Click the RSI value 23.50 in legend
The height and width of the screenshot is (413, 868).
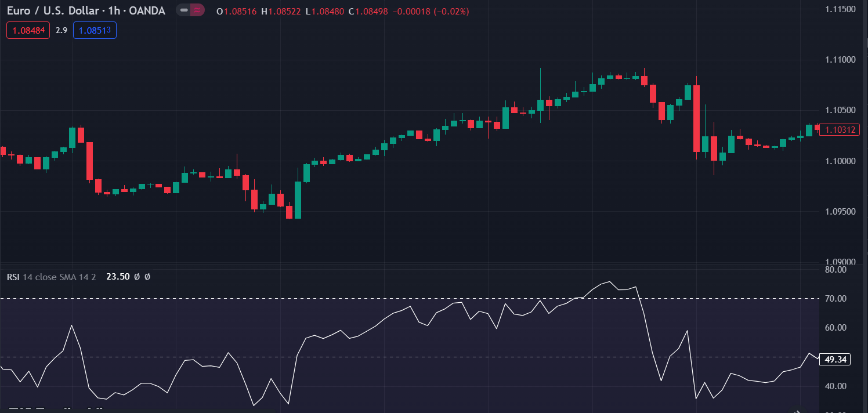(x=117, y=277)
